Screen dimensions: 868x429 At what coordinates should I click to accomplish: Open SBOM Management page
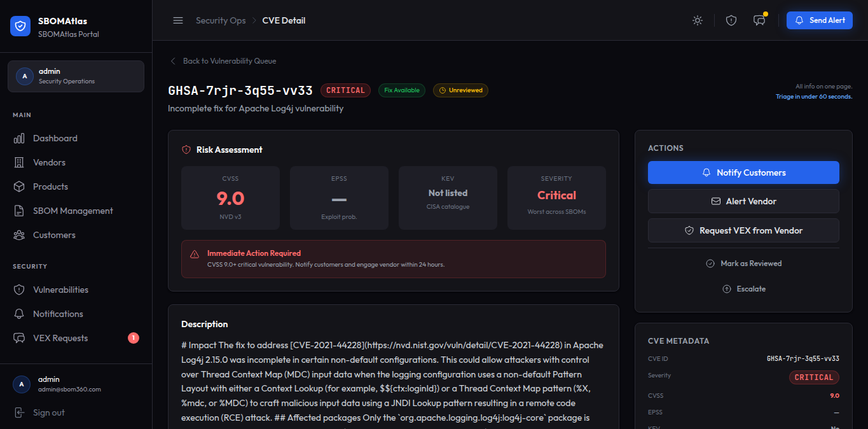coord(76,211)
